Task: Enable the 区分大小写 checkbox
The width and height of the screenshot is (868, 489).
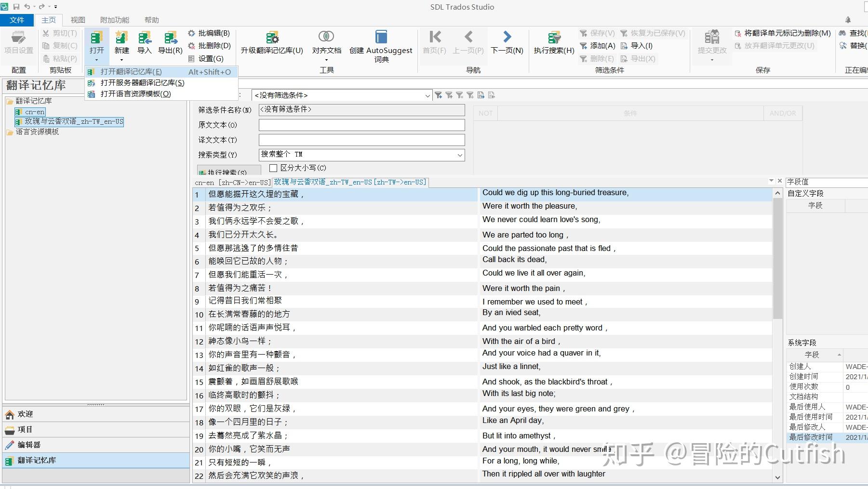Action: (273, 168)
